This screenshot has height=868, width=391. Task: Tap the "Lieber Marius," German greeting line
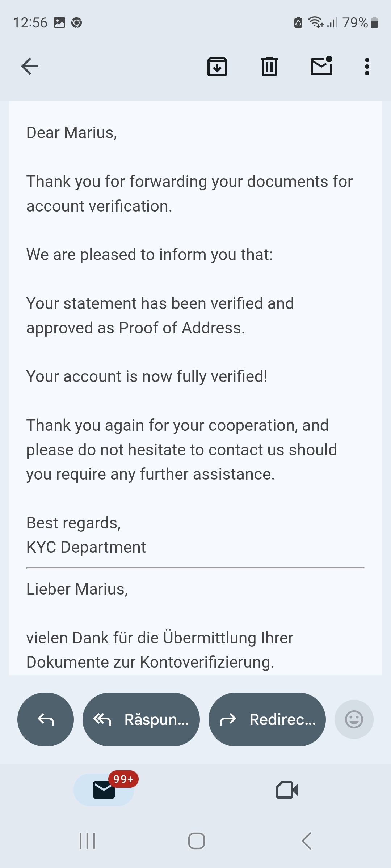tap(77, 589)
